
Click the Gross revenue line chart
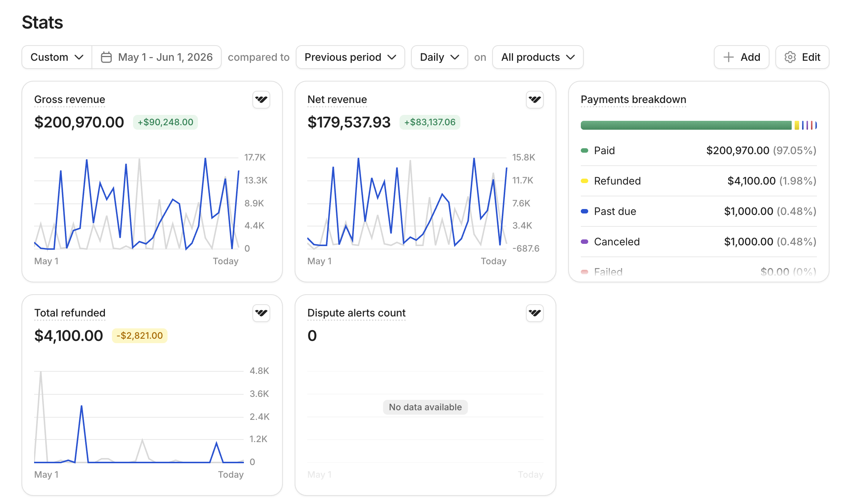[x=136, y=203]
